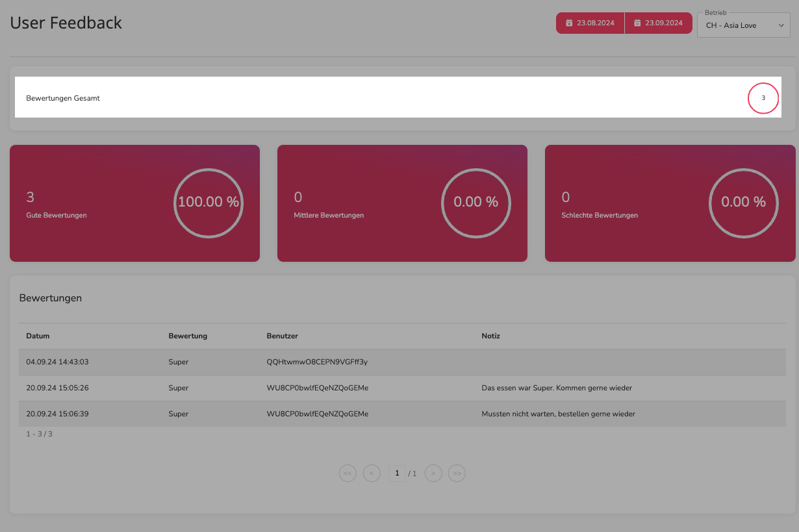Select row dated 04.09.24 14:43:03
This screenshot has height=532, width=799.
click(402, 362)
